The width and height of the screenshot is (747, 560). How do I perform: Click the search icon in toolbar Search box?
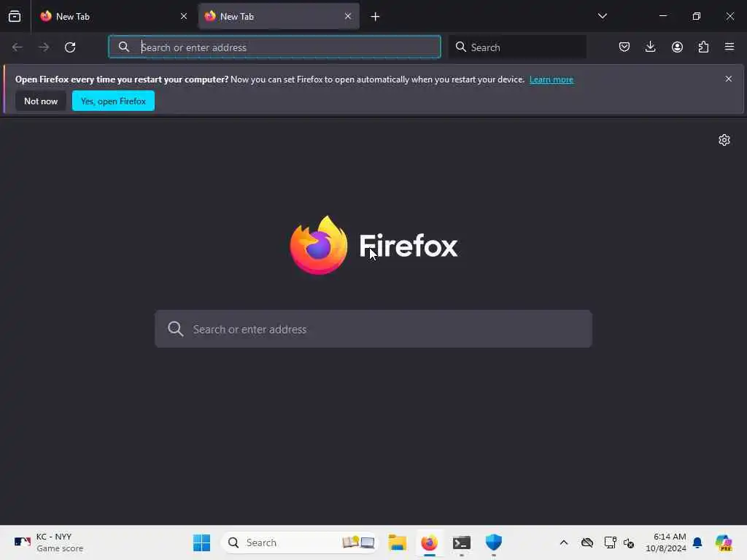pos(461,47)
